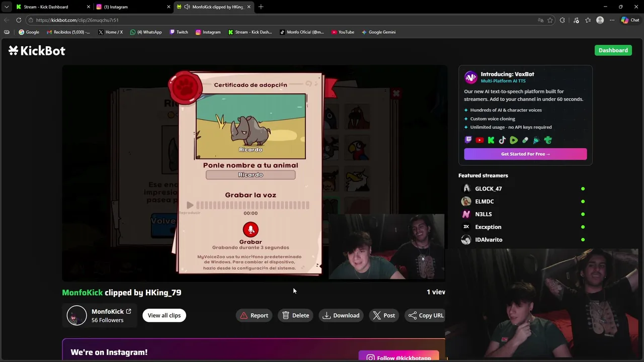Click Follow @kickbotapp Instagram button
This screenshot has width=644, height=362.
click(398, 357)
